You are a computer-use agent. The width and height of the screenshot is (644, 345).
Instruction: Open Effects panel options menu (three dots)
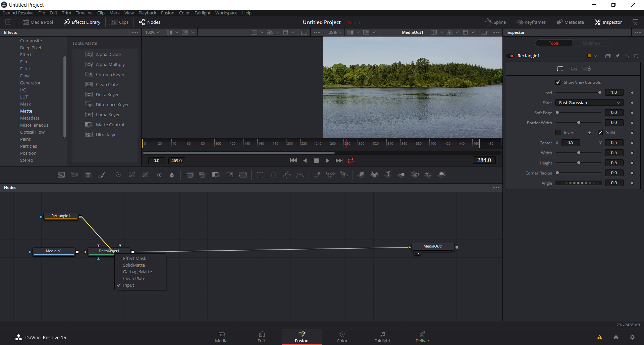(x=135, y=32)
